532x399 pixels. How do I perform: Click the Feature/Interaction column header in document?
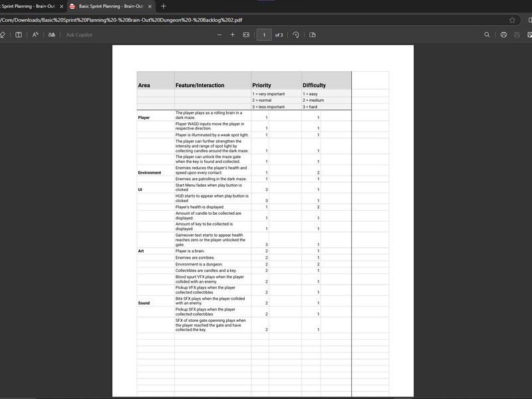[199, 85]
